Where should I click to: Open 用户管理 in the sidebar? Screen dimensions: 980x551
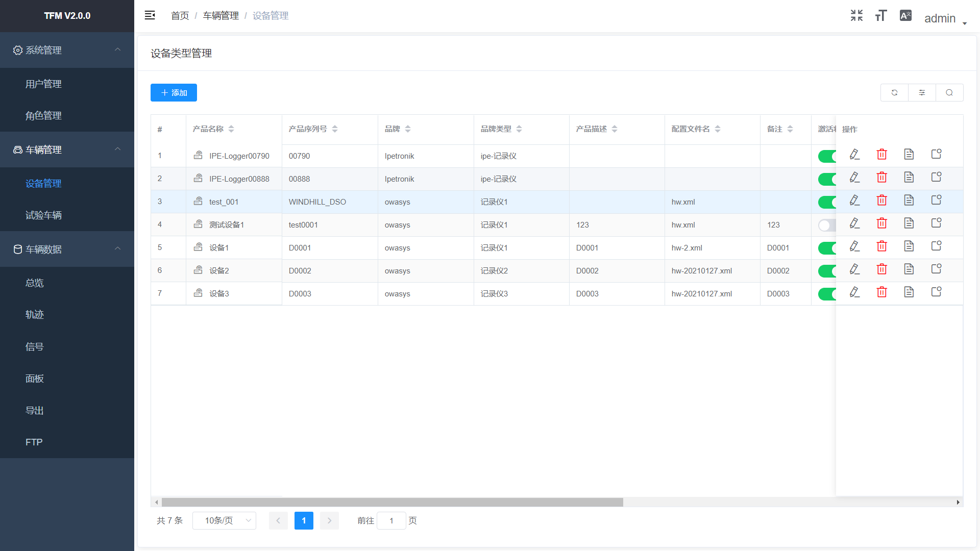[x=67, y=84]
